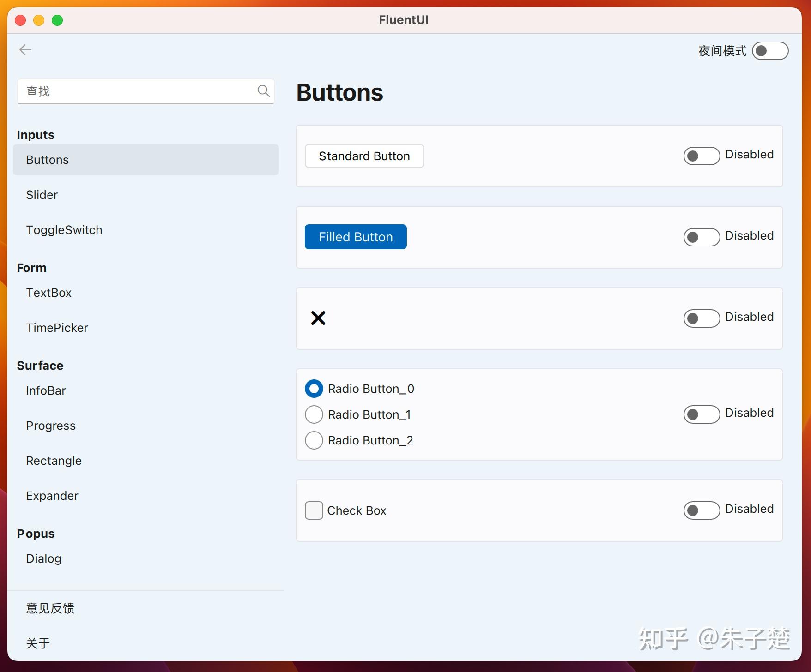Click the Standard Button
This screenshot has width=811, height=672.
(364, 156)
